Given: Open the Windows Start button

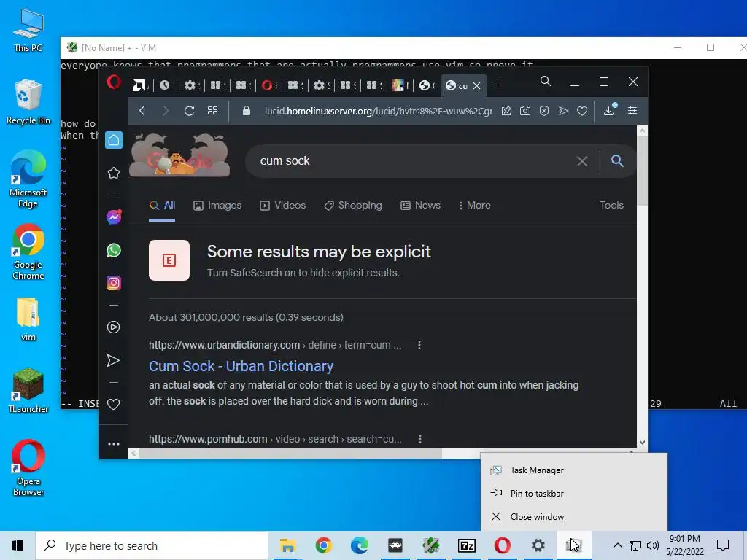Looking at the screenshot, I should (x=18, y=545).
